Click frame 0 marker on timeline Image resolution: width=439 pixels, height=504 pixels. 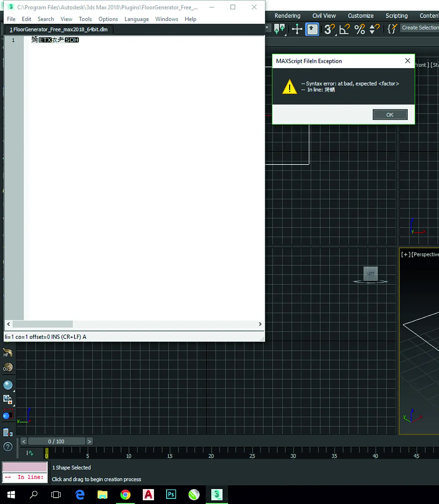(x=47, y=453)
